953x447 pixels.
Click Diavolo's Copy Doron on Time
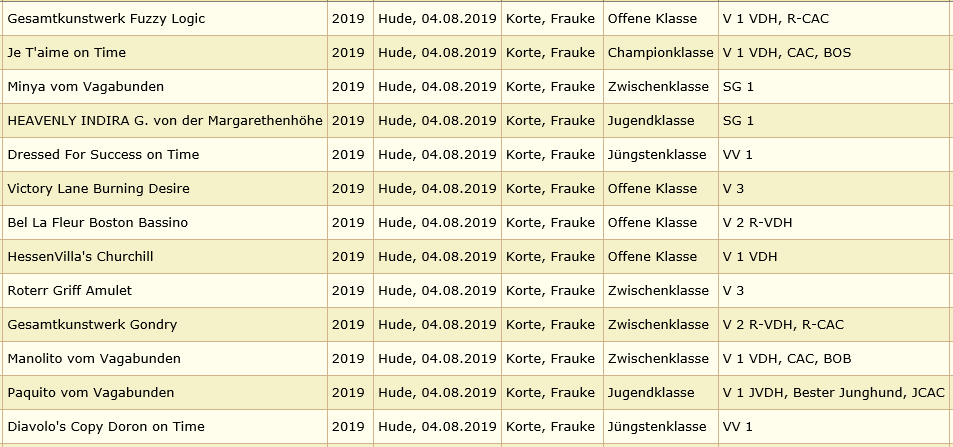(106, 428)
